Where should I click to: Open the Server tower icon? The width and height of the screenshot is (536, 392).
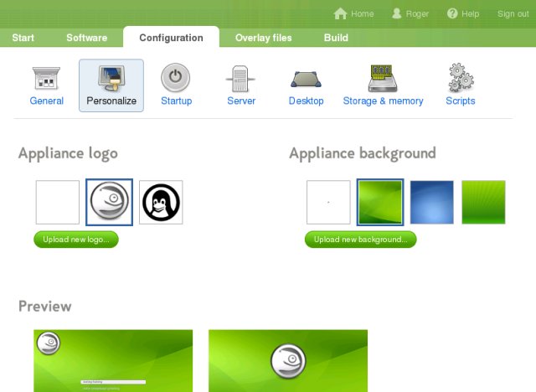coord(240,78)
